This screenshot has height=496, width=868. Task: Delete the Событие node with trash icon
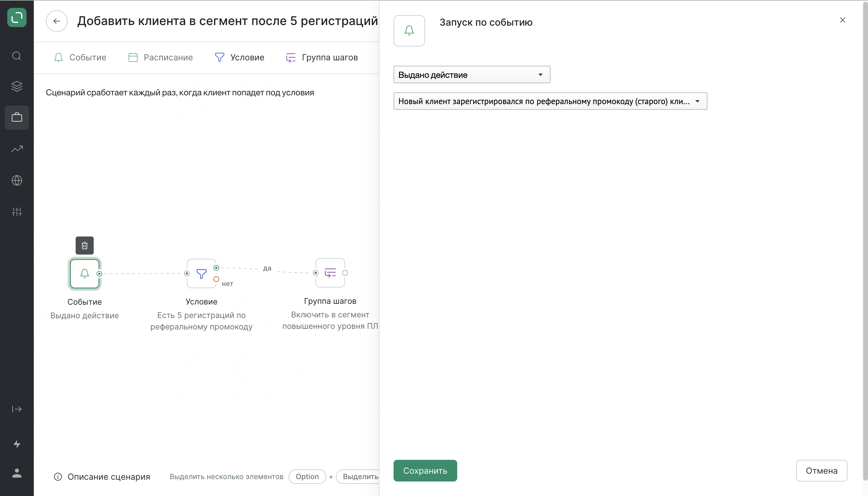coord(85,245)
